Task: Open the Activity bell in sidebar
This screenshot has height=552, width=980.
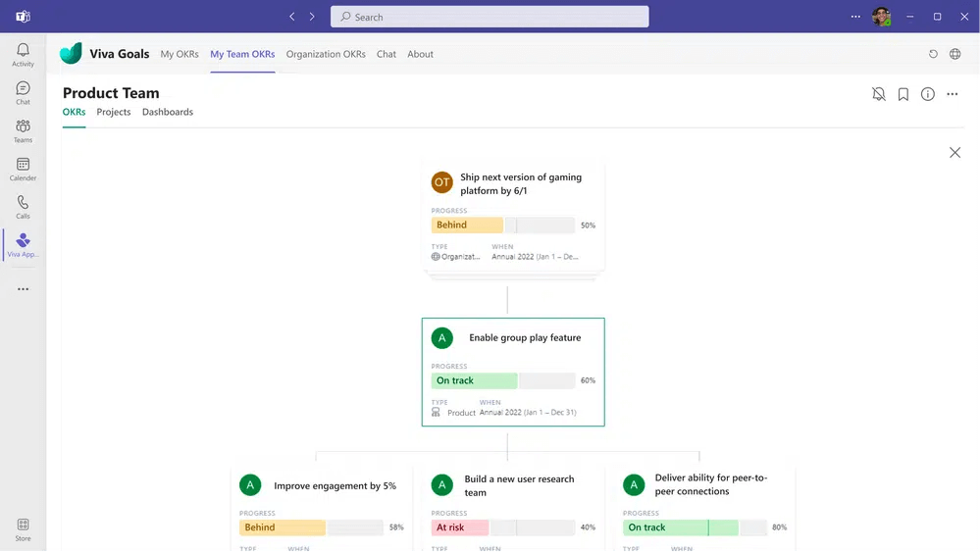Action: click(23, 55)
